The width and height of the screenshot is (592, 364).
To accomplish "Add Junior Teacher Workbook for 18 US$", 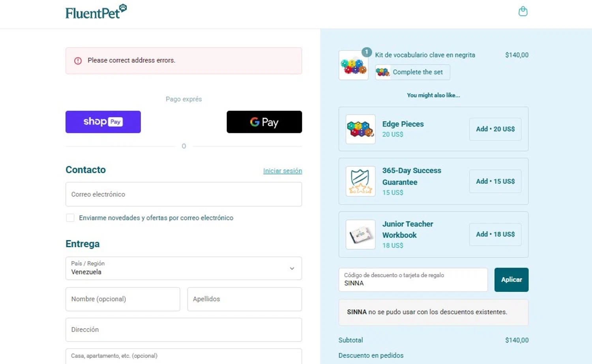I will click(x=495, y=234).
